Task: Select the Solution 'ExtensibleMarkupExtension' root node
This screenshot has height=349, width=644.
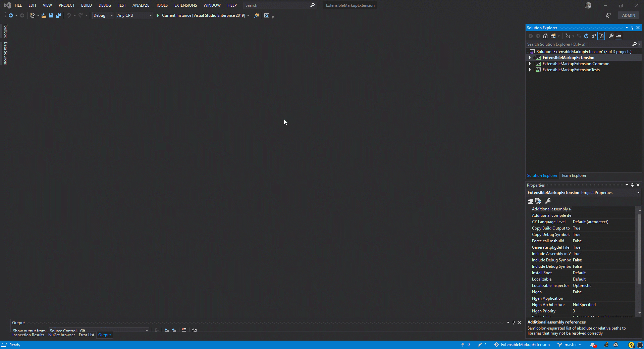Action: 584,52
